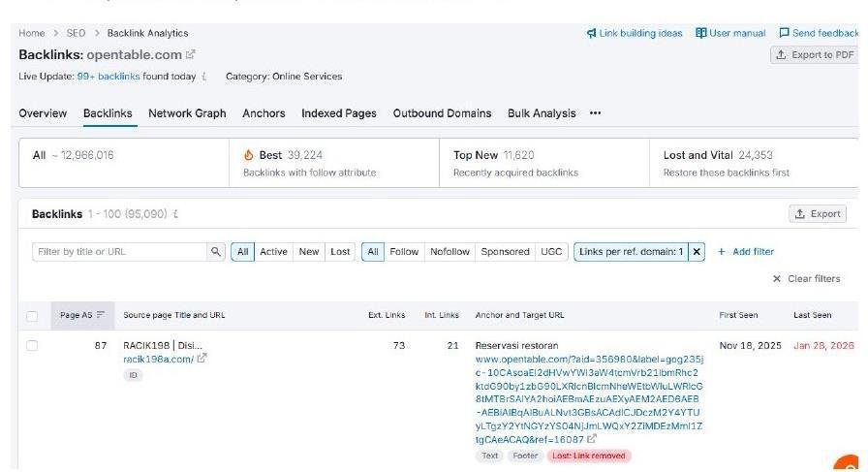Click in the Filter by title or URL field
Image resolution: width=868 pixels, height=472 pixels.
point(119,252)
